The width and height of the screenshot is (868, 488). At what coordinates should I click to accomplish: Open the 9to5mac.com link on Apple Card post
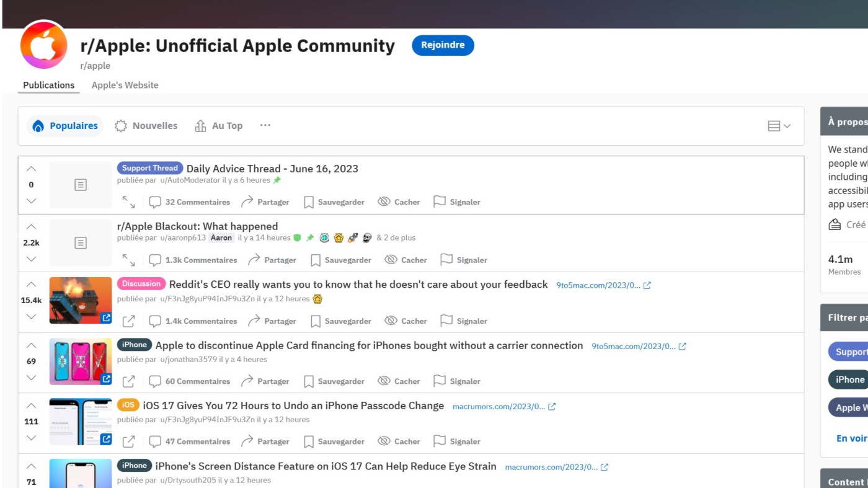[x=639, y=347]
